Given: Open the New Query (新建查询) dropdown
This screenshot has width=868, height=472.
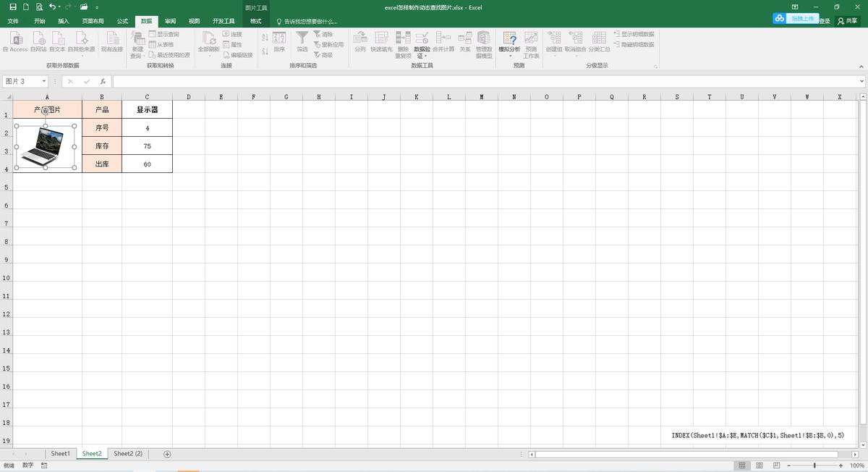Looking at the screenshot, I should [137, 44].
